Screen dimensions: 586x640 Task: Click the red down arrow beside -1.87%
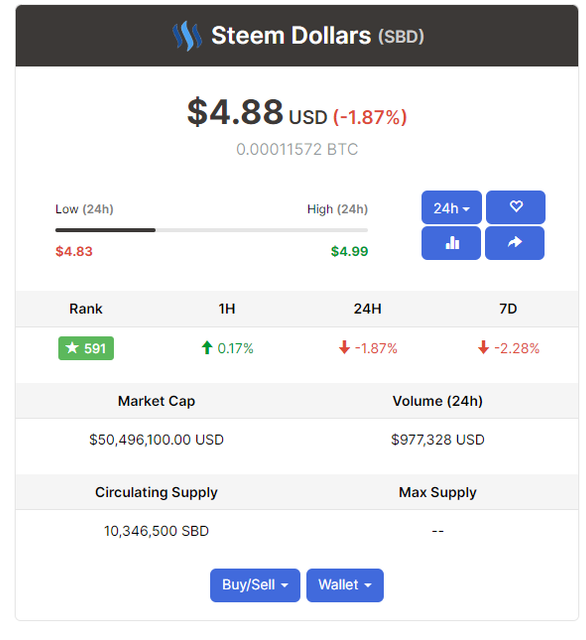[x=344, y=348]
